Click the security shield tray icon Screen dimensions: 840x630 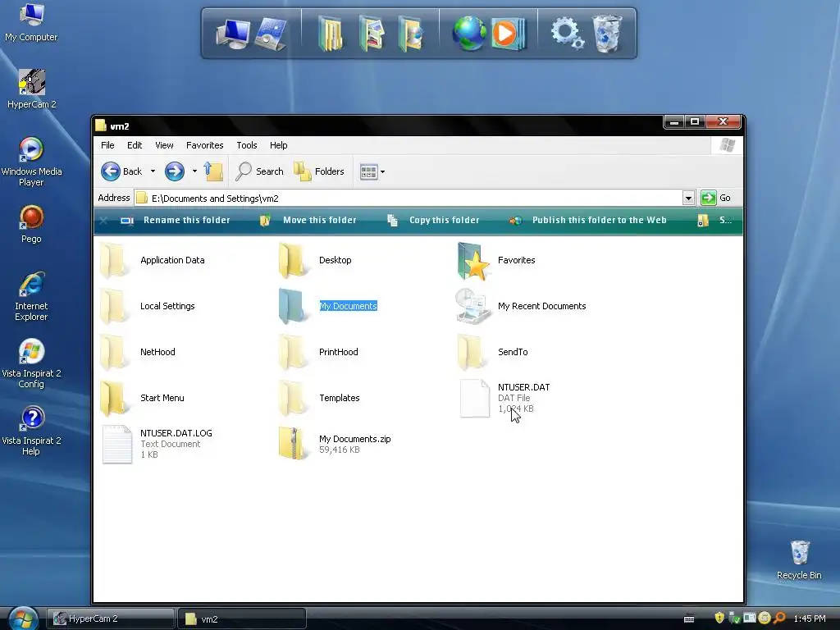pyautogui.click(x=719, y=619)
